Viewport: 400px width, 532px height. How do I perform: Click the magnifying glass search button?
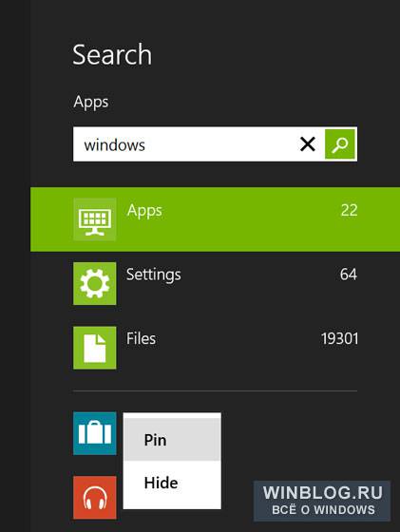(340, 144)
